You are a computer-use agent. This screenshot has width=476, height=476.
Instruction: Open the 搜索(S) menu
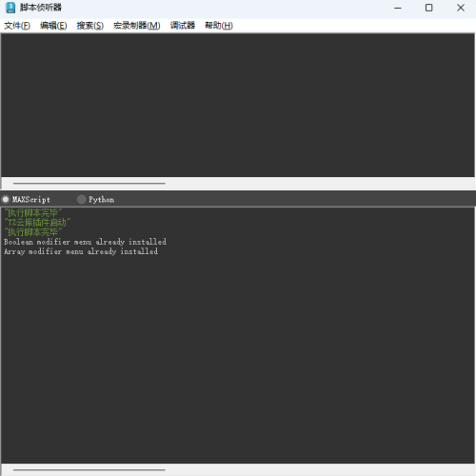point(90,26)
